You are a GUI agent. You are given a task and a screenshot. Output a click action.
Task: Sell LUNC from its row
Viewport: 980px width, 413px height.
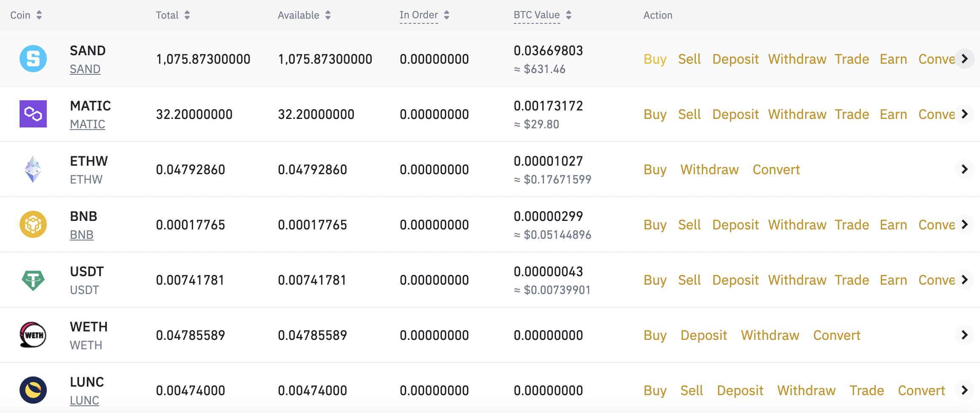(692, 390)
